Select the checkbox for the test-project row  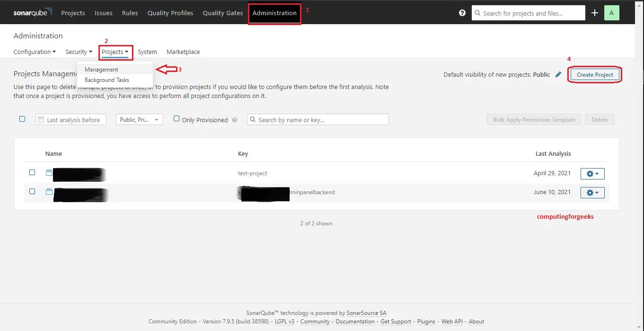[x=32, y=172]
